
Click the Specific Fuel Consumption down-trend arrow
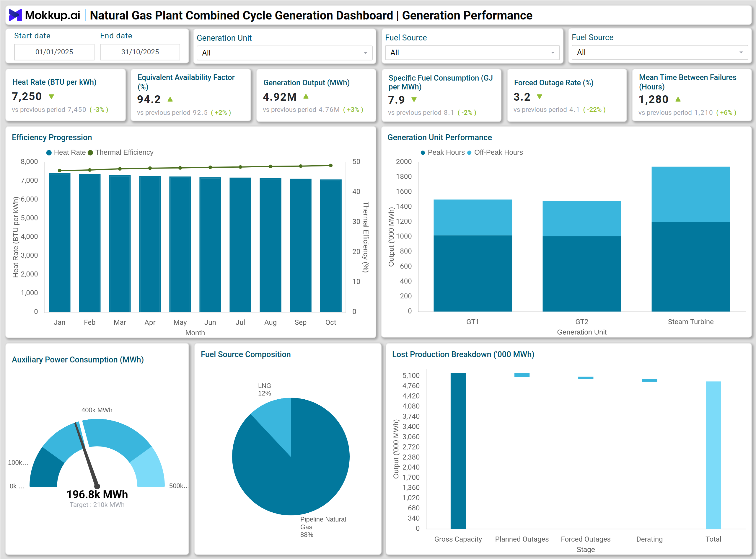(414, 100)
